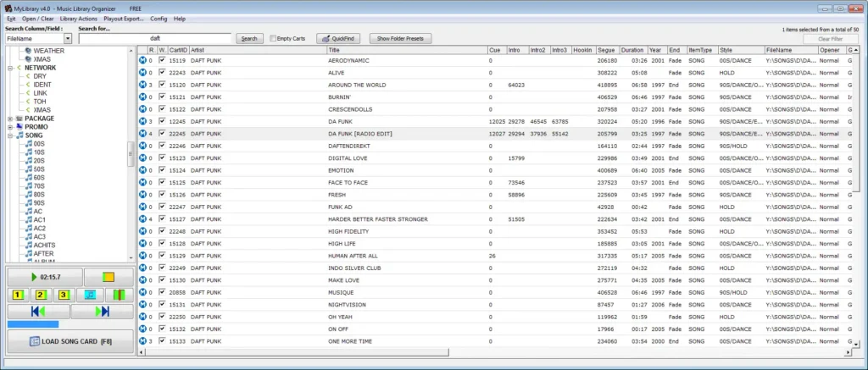
Task: Skip forward with the jump-to-end button
Action: click(103, 312)
